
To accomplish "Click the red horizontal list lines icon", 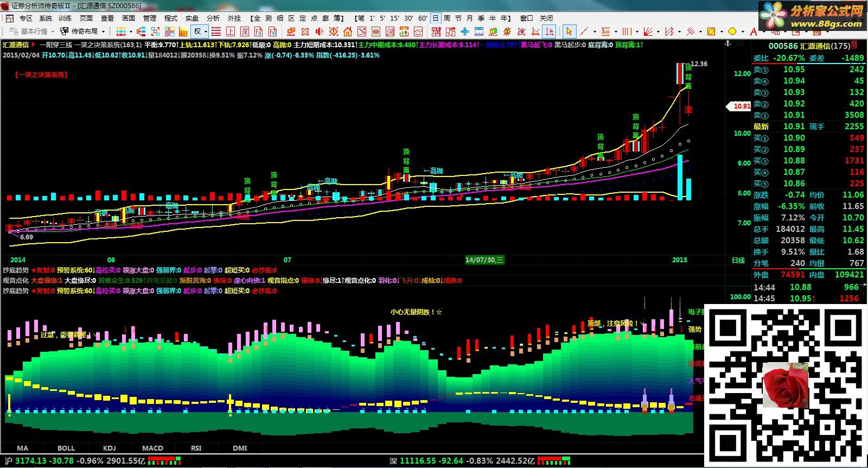I will pyautogui.click(x=216, y=31).
